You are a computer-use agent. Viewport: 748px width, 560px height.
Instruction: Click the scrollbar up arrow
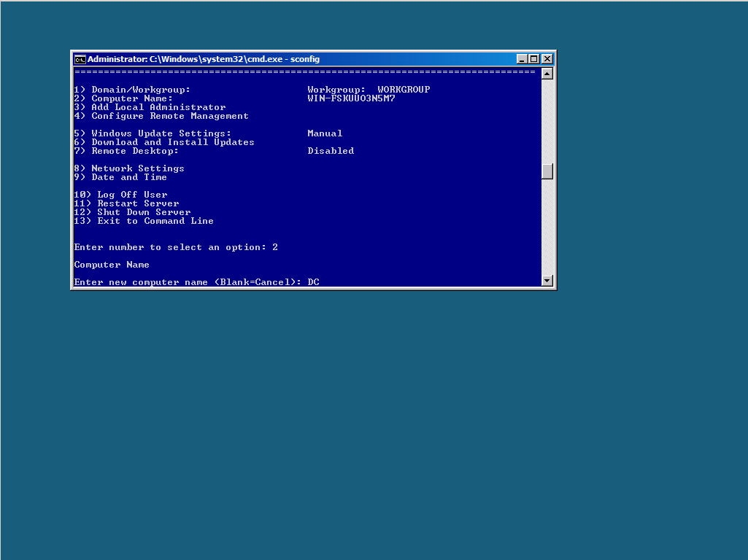547,74
